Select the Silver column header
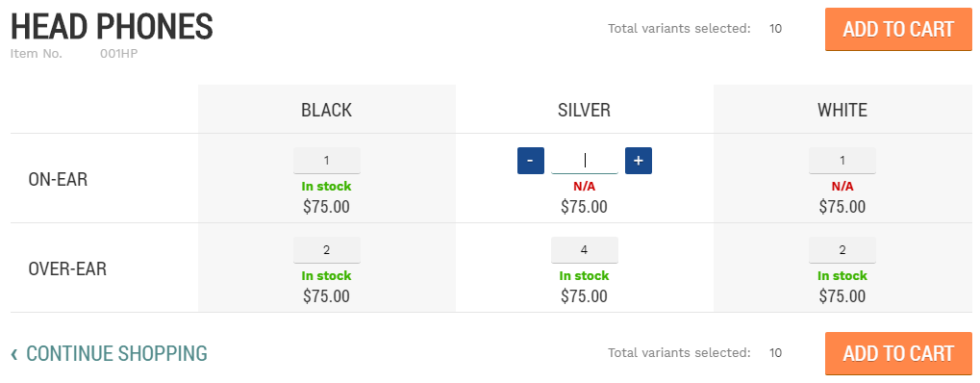Viewport: 980px width, 383px height. (585, 110)
